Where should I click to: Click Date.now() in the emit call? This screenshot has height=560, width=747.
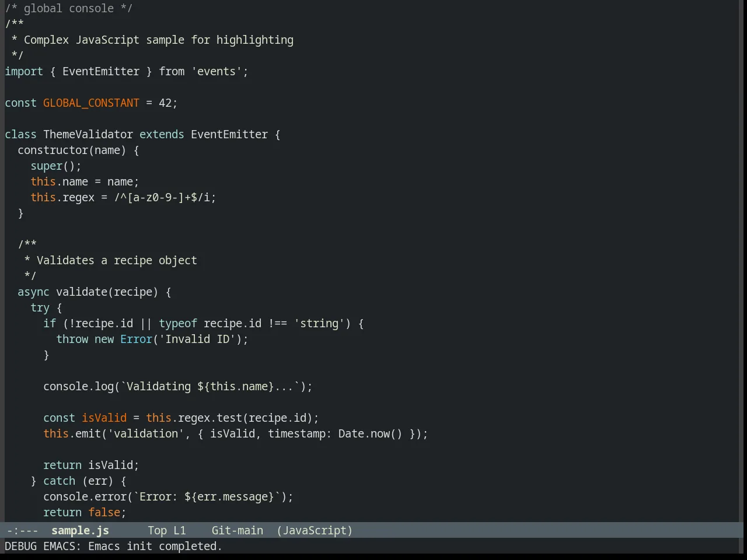point(370,433)
